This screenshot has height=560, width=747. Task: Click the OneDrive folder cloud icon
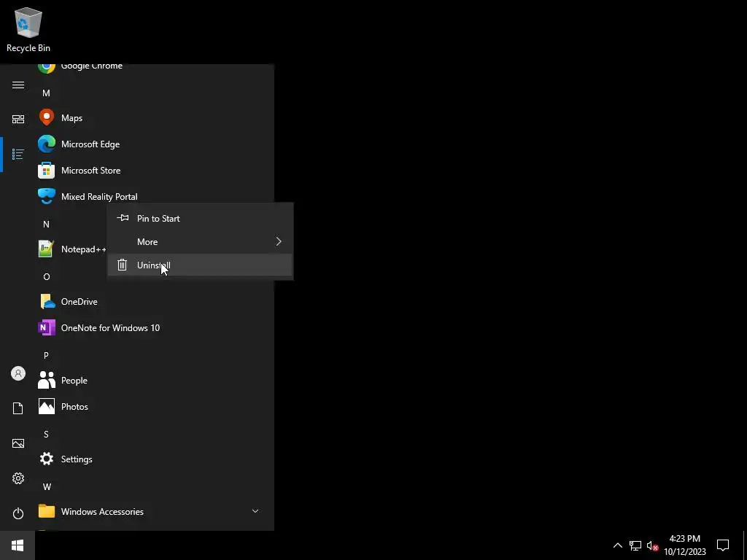46,301
